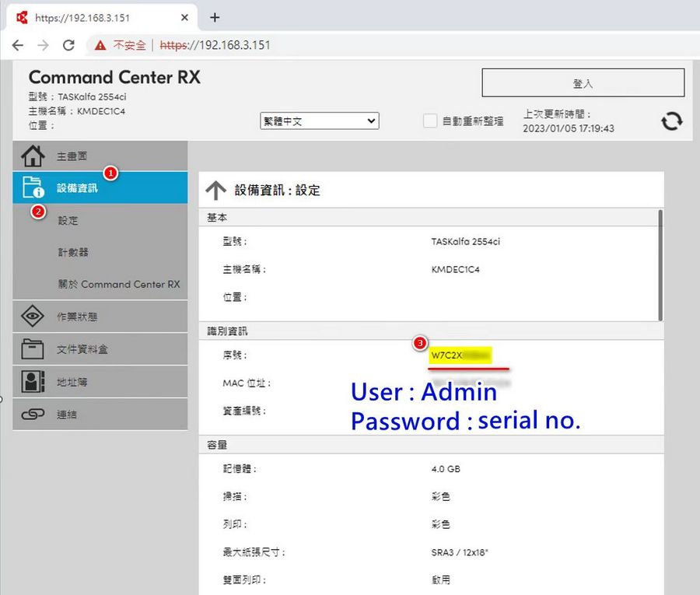Click the TASKalfa 2554ci value in 基本
This screenshot has width=700, height=595.
[x=466, y=241]
